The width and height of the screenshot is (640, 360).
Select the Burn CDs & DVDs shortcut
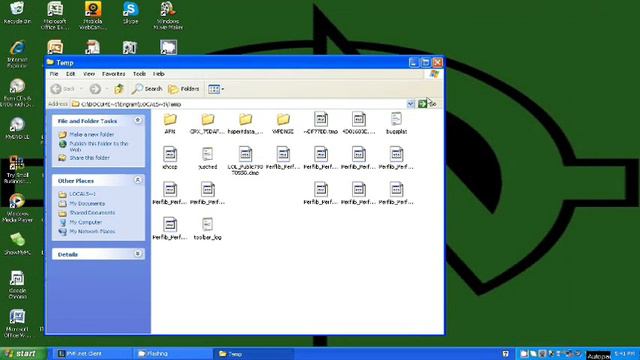coord(17,93)
